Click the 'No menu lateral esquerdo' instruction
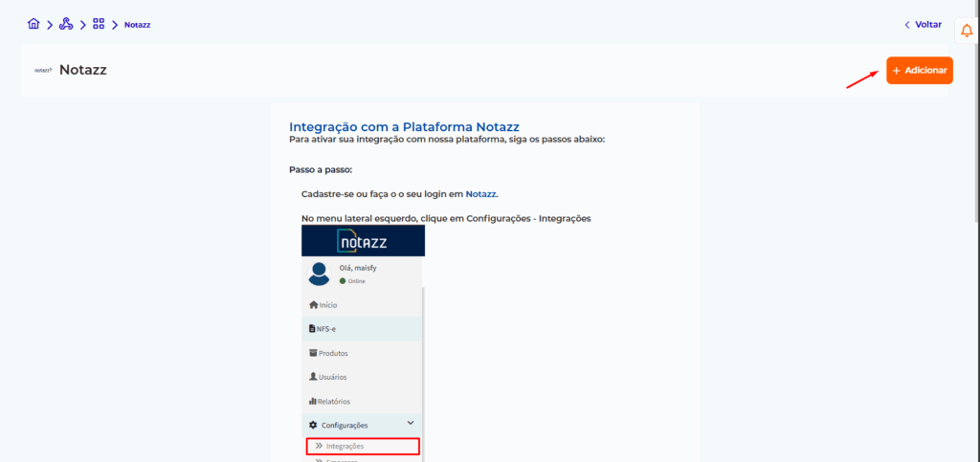The height and width of the screenshot is (462, 980). [x=446, y=218]
